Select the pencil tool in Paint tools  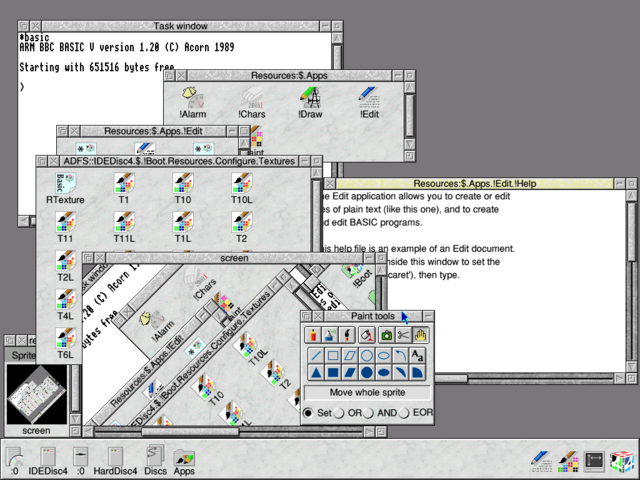[313, 335]
